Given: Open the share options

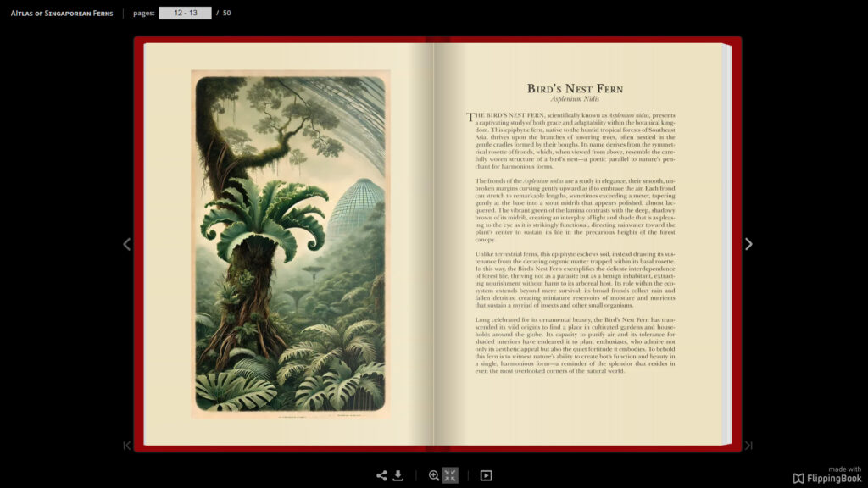Looking at the screenshot, I should tap(381, 476).
